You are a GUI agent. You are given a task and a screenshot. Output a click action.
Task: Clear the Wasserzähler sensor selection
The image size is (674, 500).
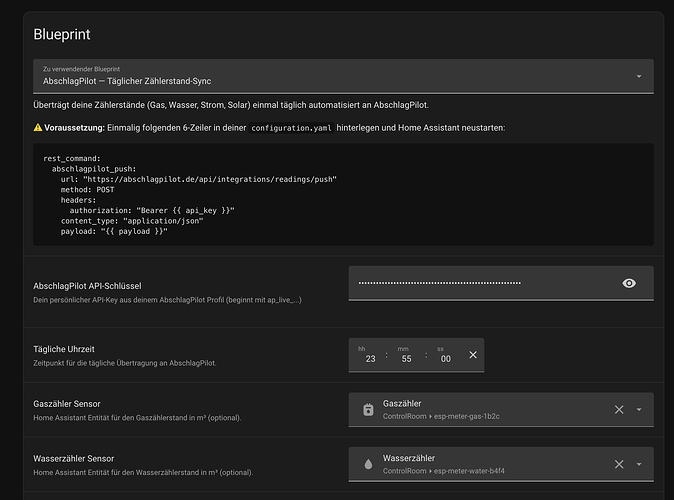(x=619, y=464)
